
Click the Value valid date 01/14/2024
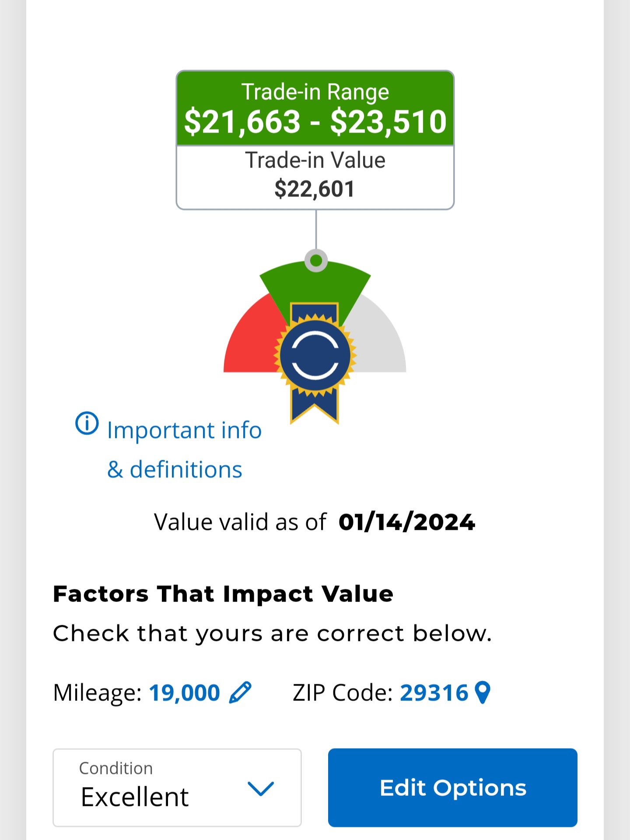(407, 522)
